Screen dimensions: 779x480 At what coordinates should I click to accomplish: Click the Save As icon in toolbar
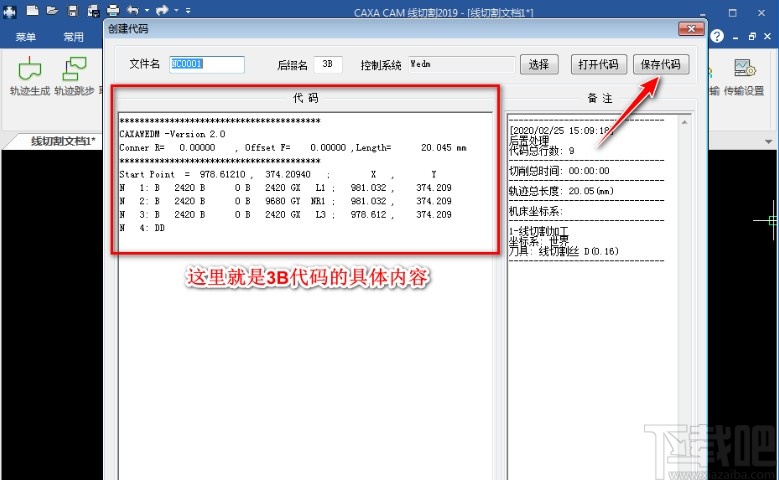point(93,10)
